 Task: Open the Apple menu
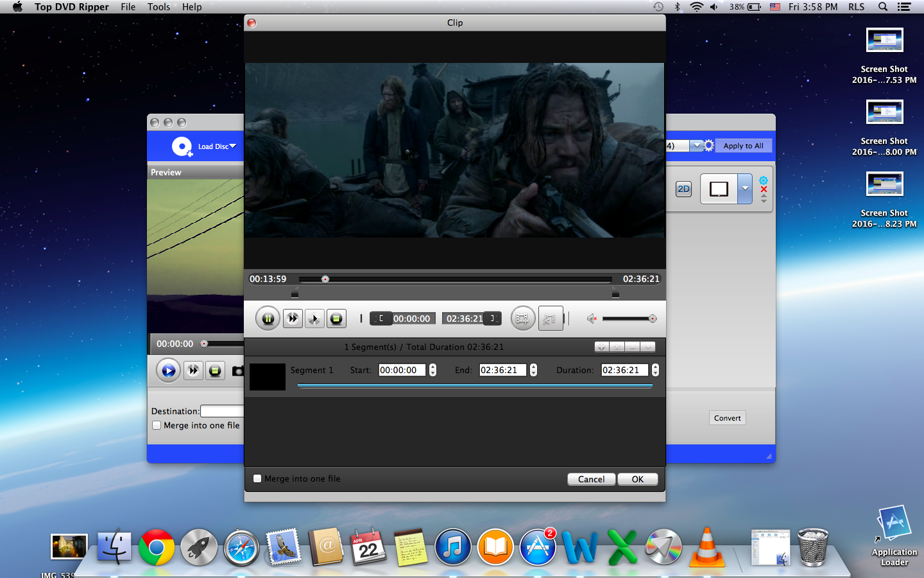[17, 7]
